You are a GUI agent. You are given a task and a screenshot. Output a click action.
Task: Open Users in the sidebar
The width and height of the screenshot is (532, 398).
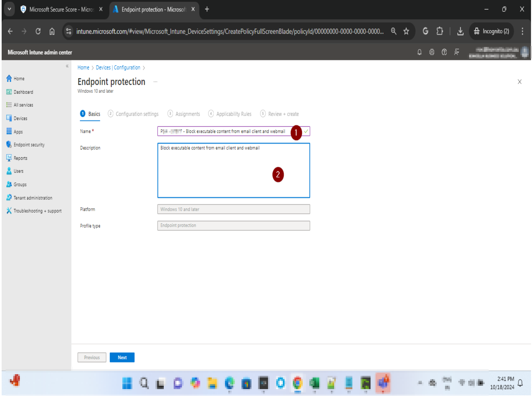(x=15, y=171)
